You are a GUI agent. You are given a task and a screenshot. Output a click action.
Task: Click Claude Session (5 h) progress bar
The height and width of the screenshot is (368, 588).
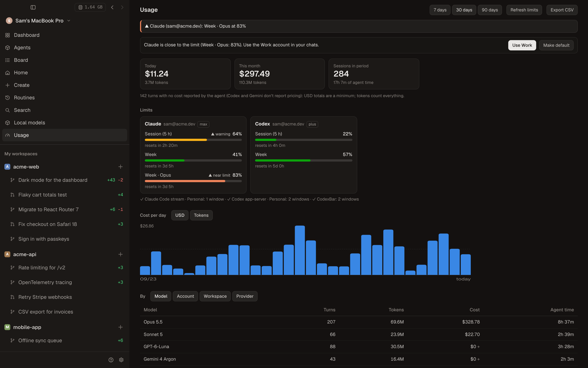[x=193, y=140]
